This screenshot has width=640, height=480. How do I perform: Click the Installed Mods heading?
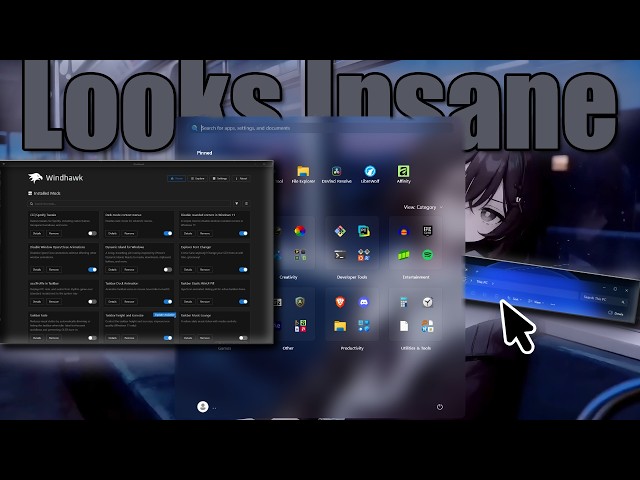point(44,193)
